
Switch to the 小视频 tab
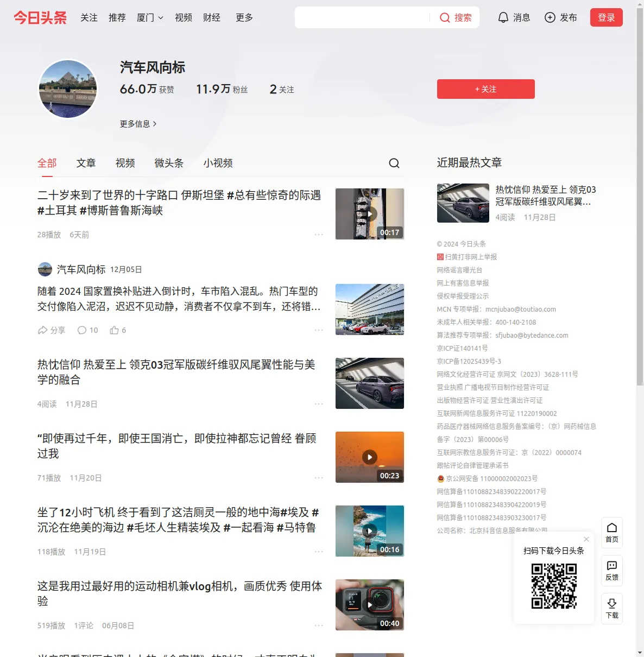218,163
